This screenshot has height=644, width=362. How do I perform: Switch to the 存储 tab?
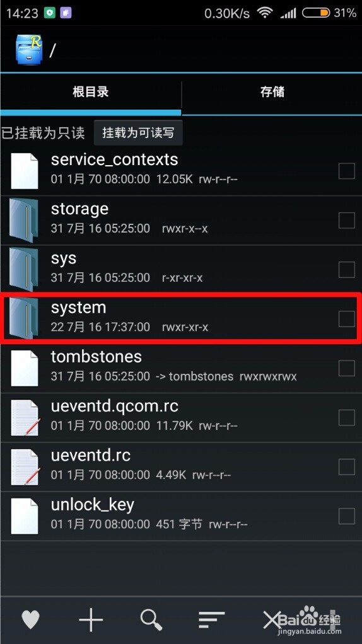(272, 92)
